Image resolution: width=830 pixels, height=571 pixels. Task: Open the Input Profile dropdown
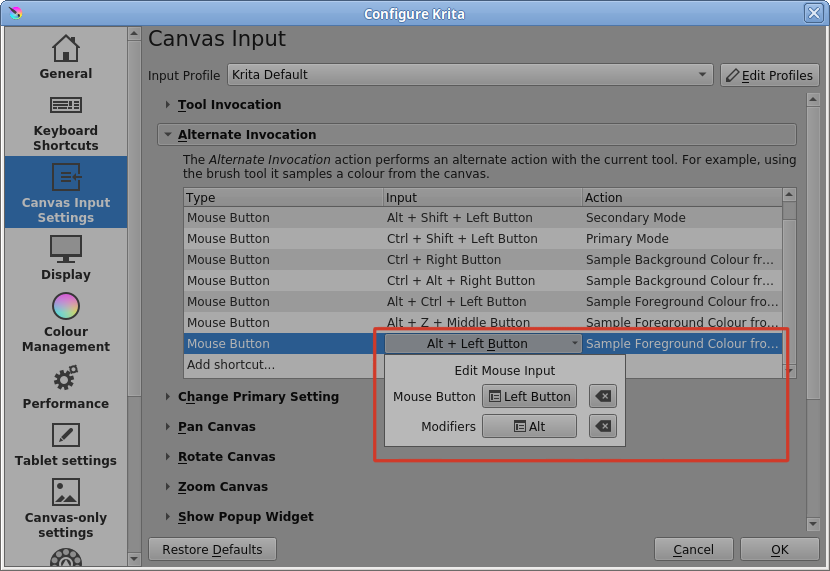470,75
